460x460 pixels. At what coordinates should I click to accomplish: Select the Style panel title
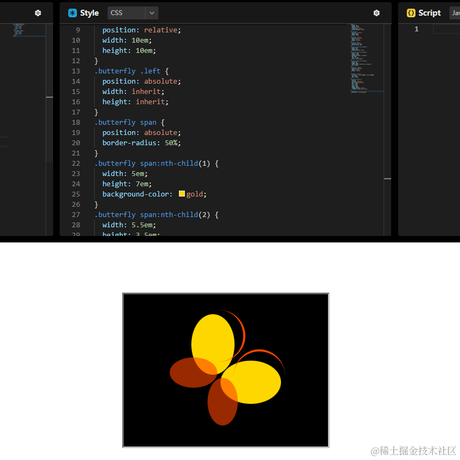(89, 13)
